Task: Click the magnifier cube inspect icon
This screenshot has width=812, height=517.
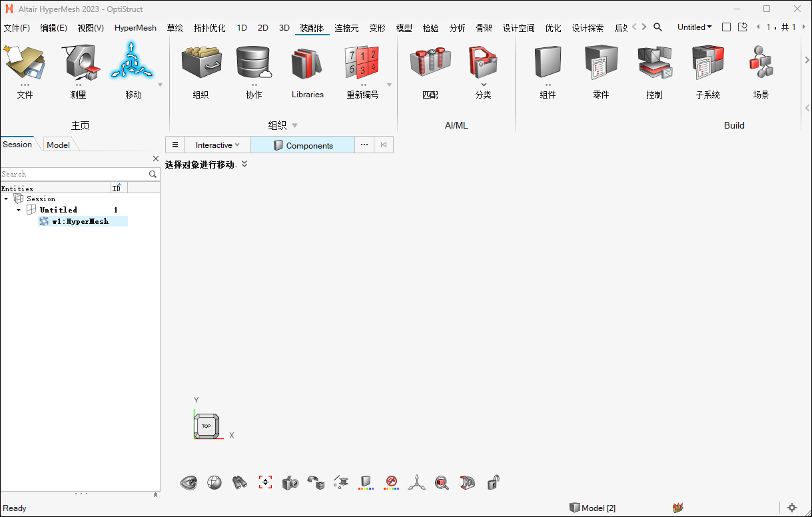Action: click(x=442, y=482)
